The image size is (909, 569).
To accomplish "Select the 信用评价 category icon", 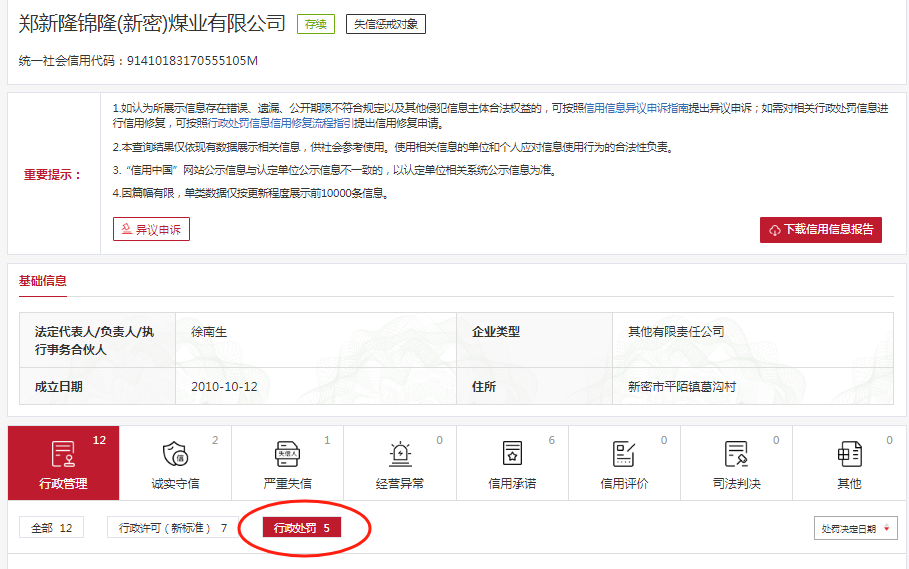I will click(x=624, y=454).
